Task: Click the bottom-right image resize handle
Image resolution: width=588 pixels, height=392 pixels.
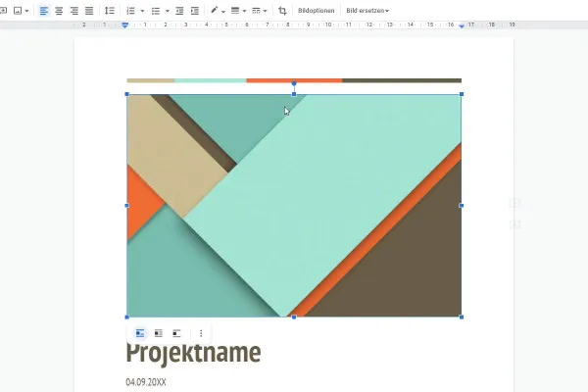Action: coord(462,317)
